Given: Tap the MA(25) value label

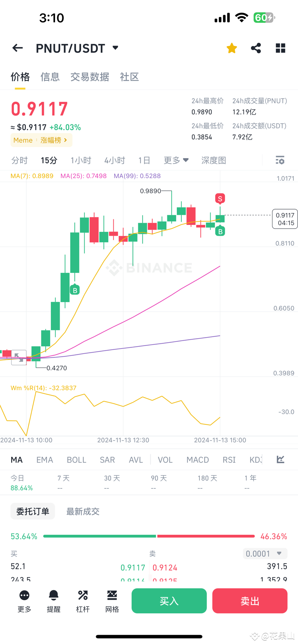Looking at the screenshot, I should point(83,176).
